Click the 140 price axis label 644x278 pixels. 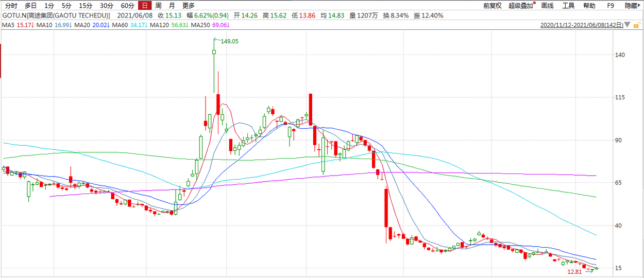tap(620, 55)
